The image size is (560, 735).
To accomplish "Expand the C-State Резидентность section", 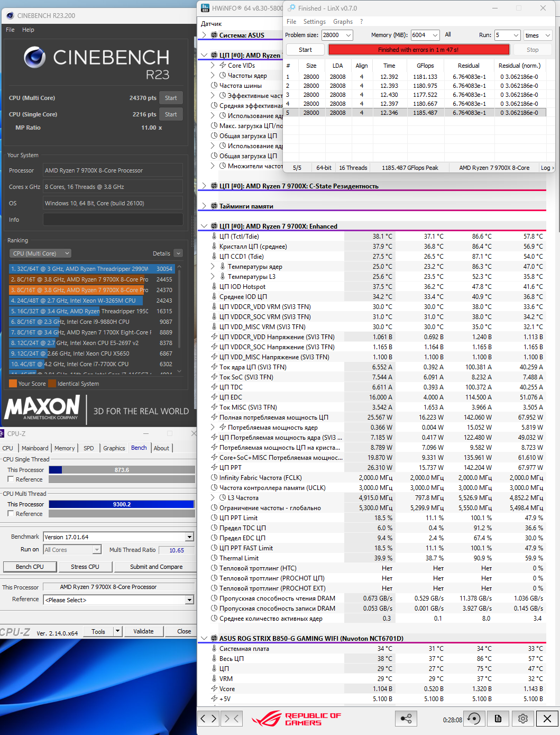I will tap(204, 186).
